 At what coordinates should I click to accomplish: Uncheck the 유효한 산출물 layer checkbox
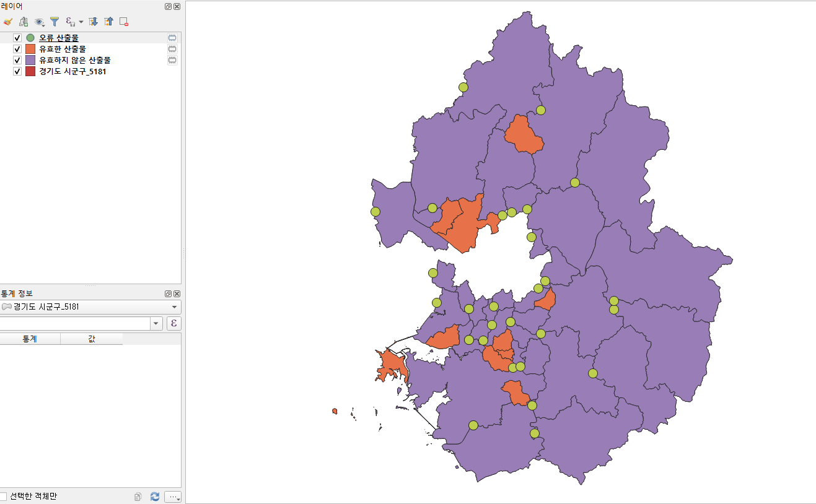17,49
